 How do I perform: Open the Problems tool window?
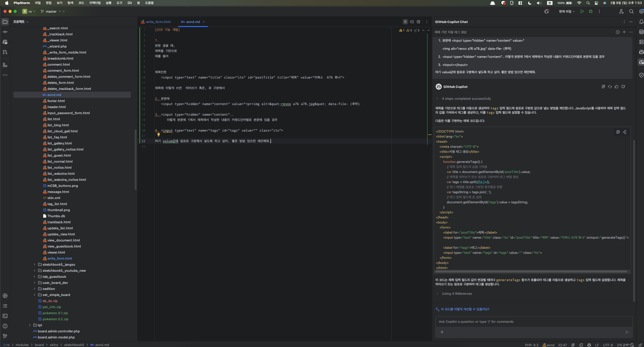5,326
